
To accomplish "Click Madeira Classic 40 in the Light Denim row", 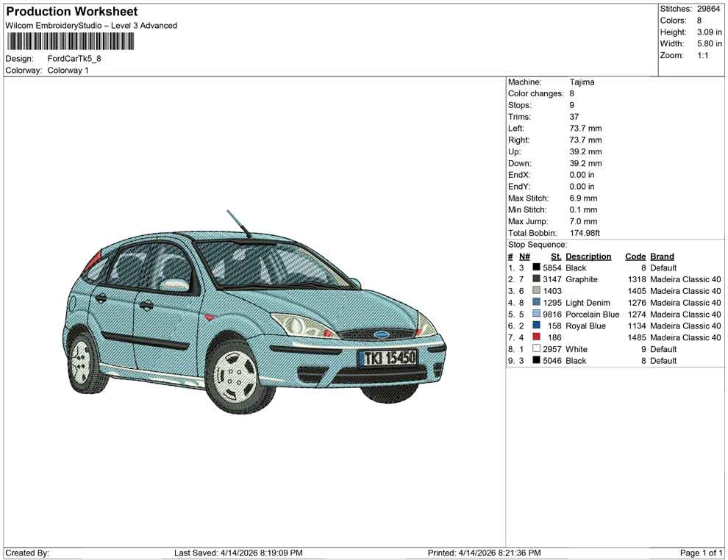I will tap(686, 303).
